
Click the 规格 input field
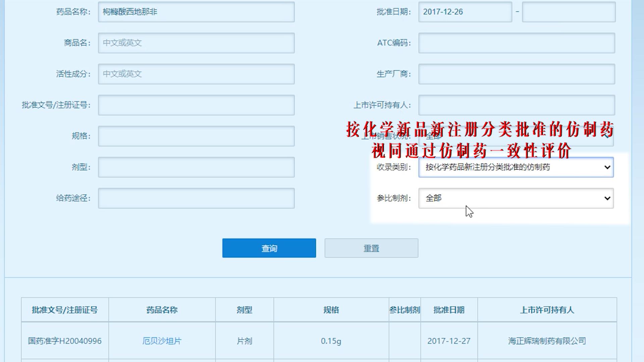196,136
